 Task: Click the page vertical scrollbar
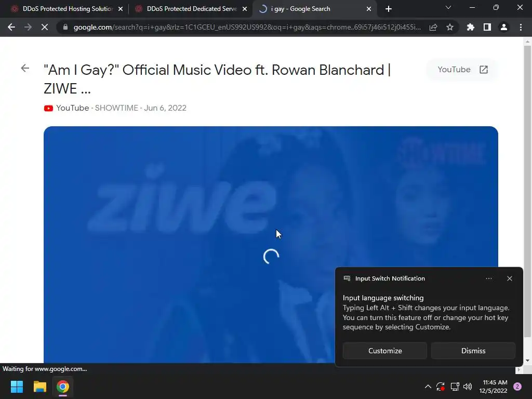coord(527,191)
